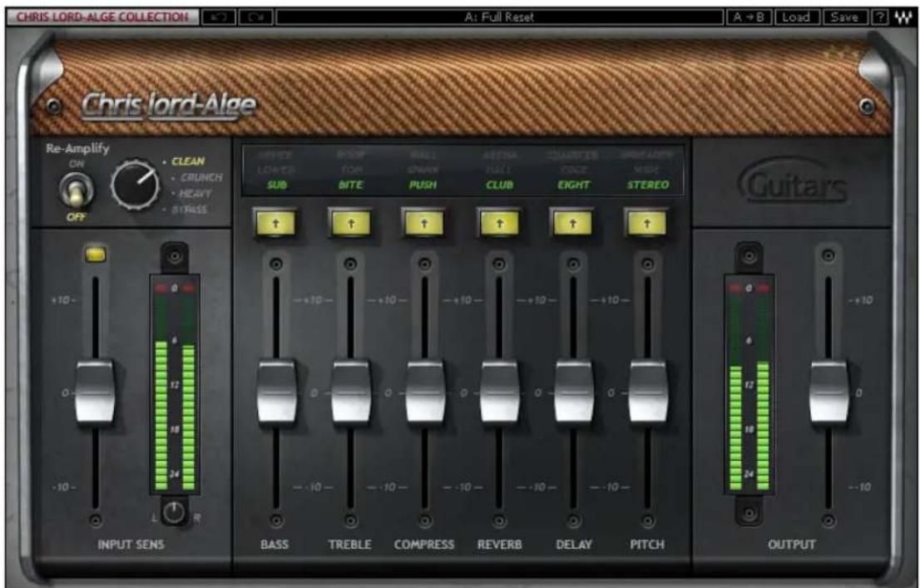The width and height of the screenshot is (920, 588).
Task: Select the CRUNCH amp mode
Action: click(x=201, y=177)
